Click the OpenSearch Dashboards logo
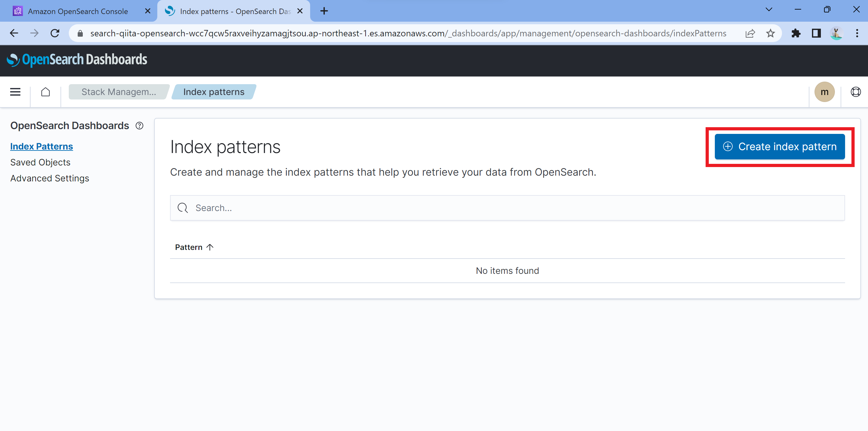Viewport: 868px width, 431px height. point(77,60)
